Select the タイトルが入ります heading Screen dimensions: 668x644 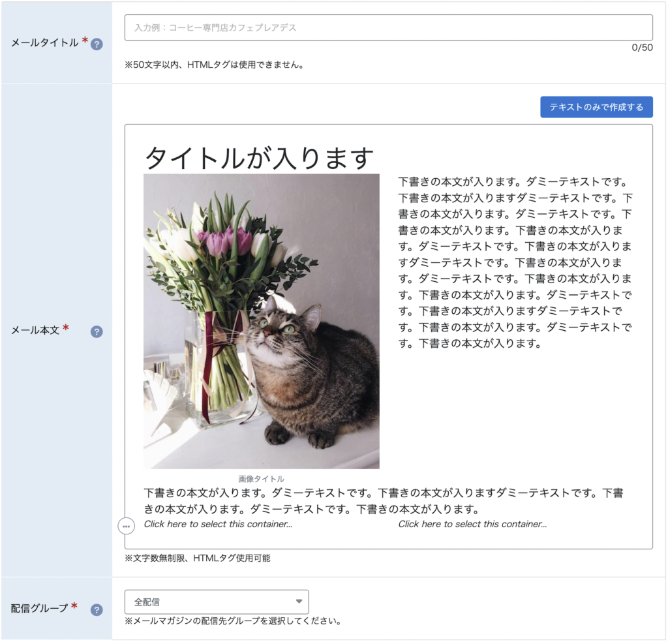pos(259,158)
